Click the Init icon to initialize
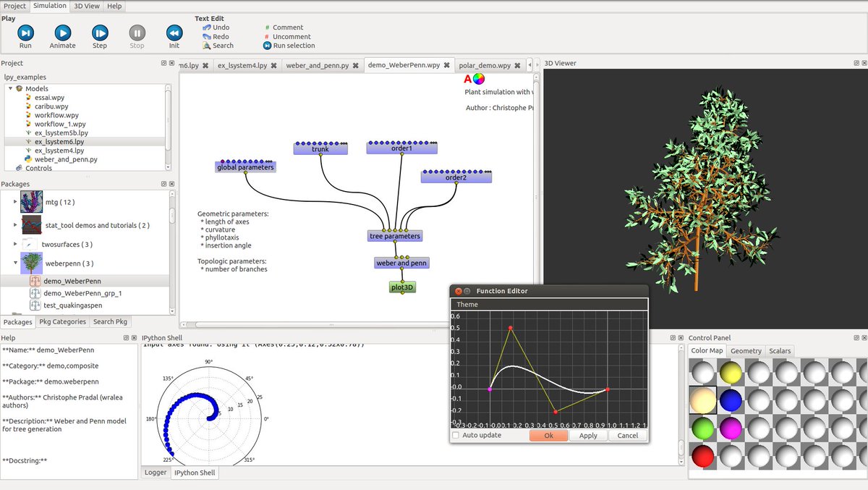The width and height of the screenshot is (868, 490). tap(174, 32)
